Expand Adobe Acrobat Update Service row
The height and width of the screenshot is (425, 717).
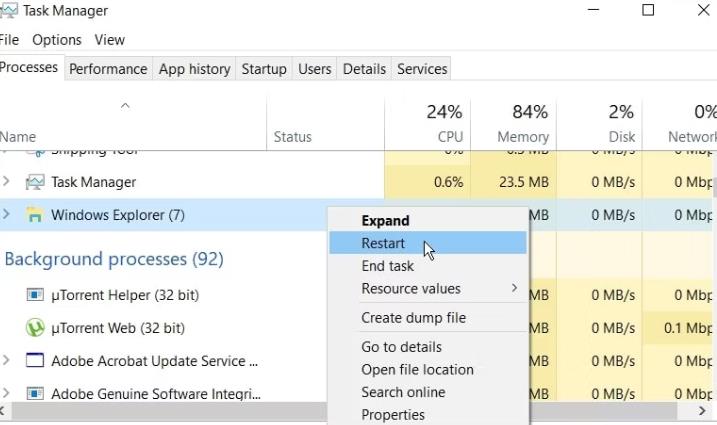[6, 360]
